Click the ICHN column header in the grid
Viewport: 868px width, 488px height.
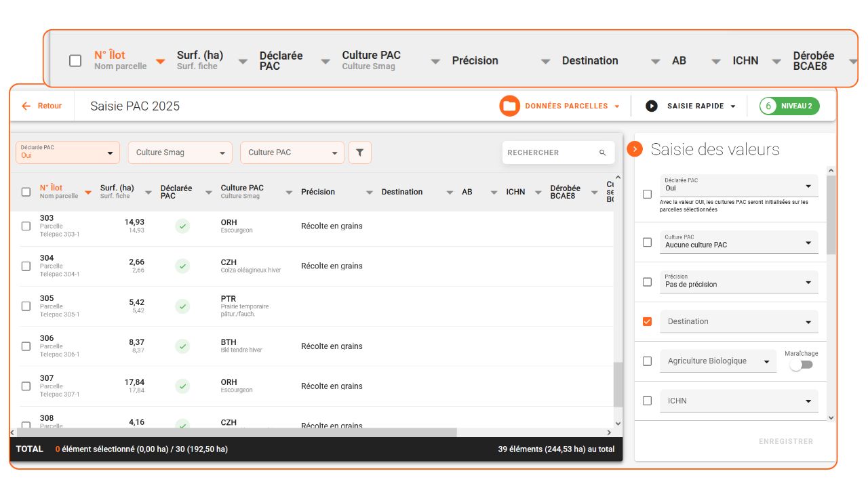tap(515, 192)
